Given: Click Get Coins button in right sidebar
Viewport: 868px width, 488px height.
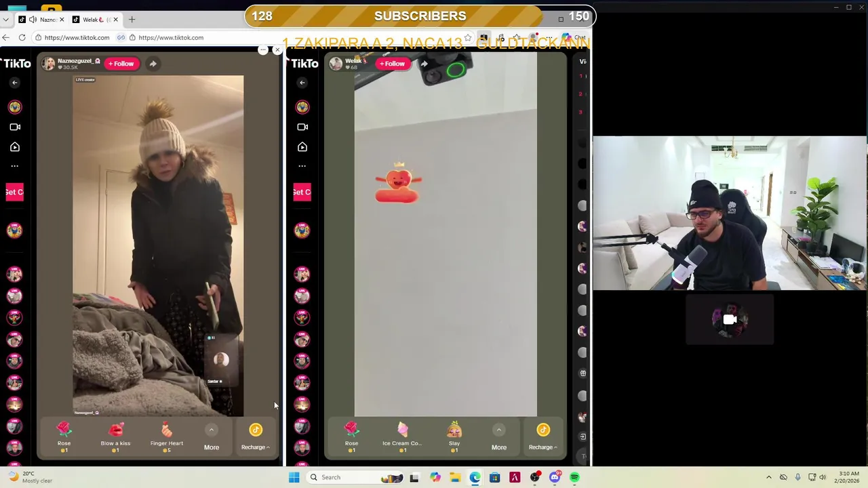Looking at the screenshot, I should coord(302,192).
